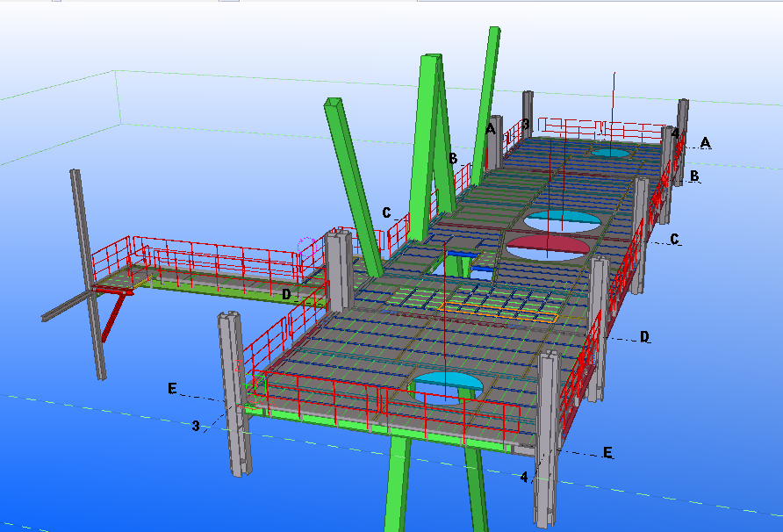Click grid label D on the right side
The image size is (783, 532).
click(x=644, y=337)
